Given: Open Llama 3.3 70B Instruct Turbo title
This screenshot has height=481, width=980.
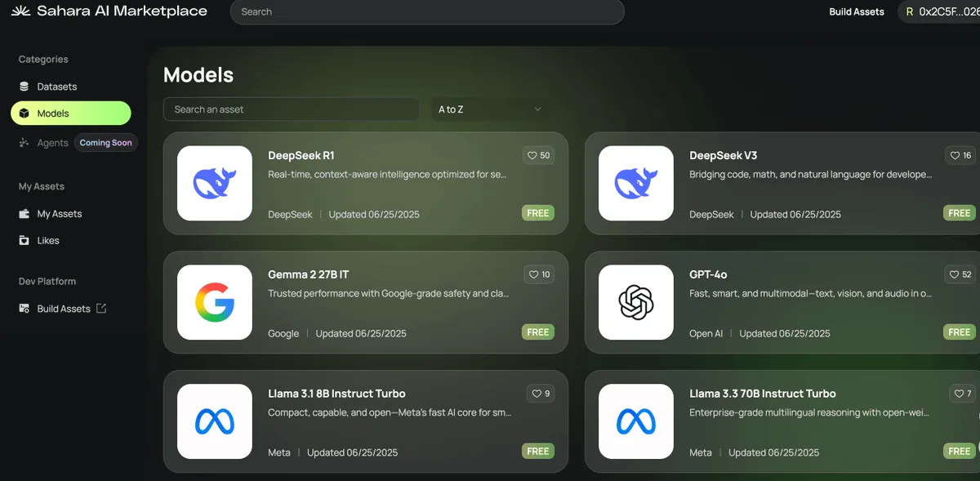Looking at the screenshot, I should [763, 394].
